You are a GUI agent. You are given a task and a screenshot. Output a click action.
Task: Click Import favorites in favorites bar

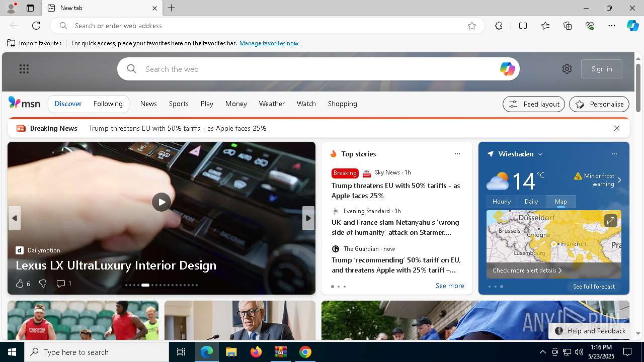(34, 43)
